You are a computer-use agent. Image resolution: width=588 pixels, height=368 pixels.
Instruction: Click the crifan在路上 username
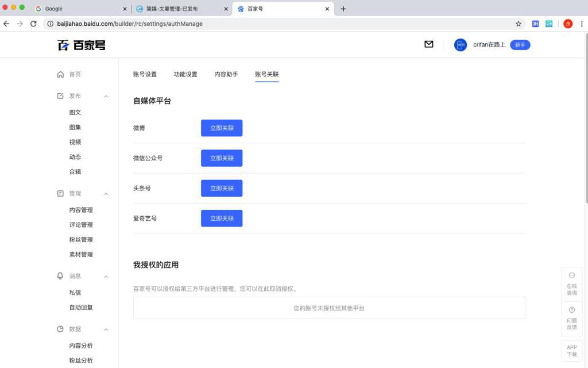click(489, 45)
